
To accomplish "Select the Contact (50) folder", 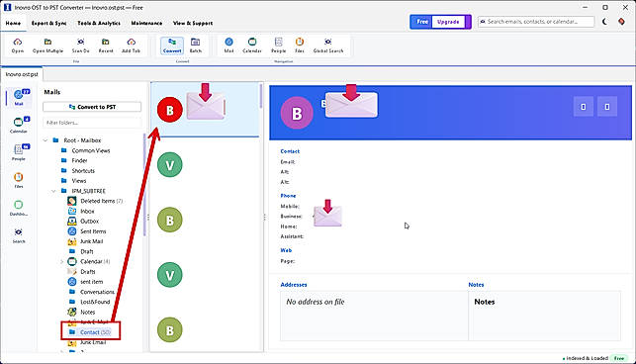I will pyautogui.click(x=95, y=332).
